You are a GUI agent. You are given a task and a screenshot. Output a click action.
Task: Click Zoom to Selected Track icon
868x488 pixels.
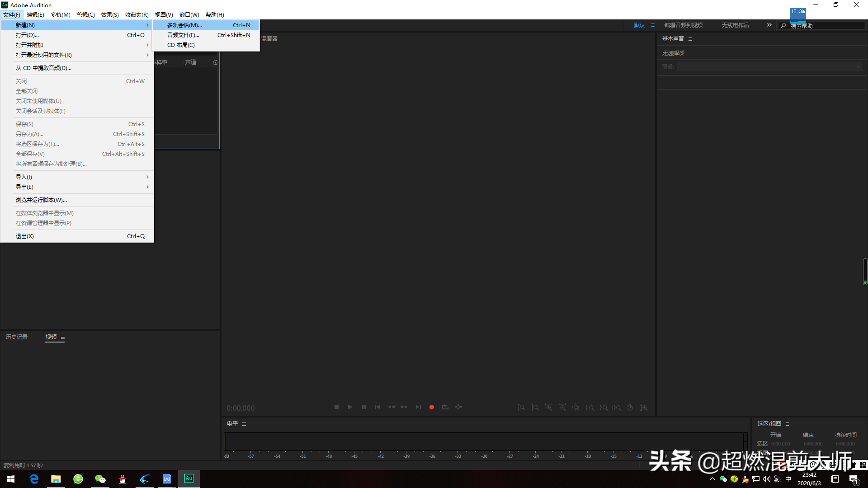(644, 408)
